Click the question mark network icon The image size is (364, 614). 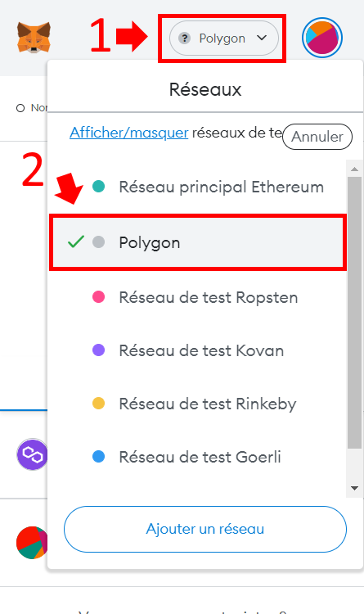[x=184, y=38]
